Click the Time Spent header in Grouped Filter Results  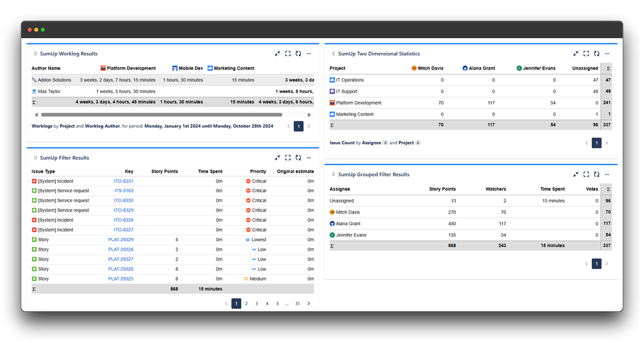[552, 189]
